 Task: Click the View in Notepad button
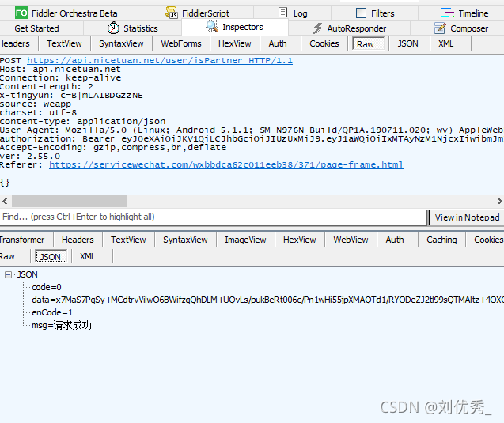[x=467, y=217]
